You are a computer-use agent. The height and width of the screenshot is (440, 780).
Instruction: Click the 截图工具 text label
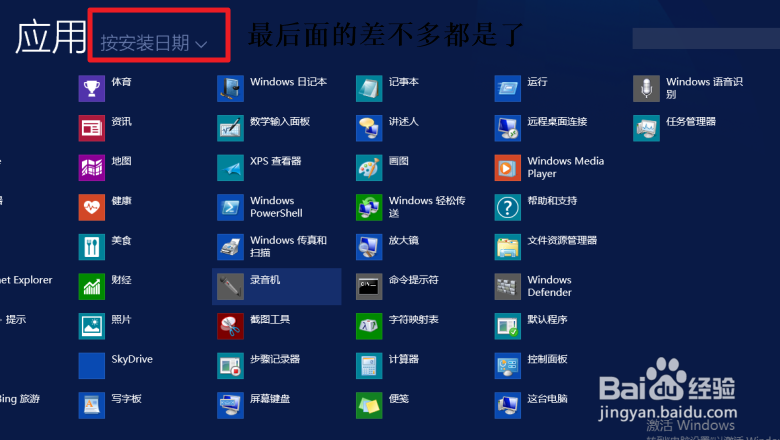(270, 319)
